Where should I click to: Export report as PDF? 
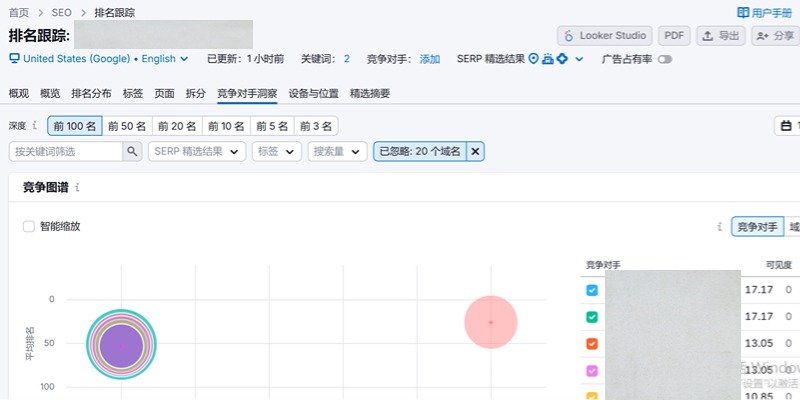(x=674, y=36)
